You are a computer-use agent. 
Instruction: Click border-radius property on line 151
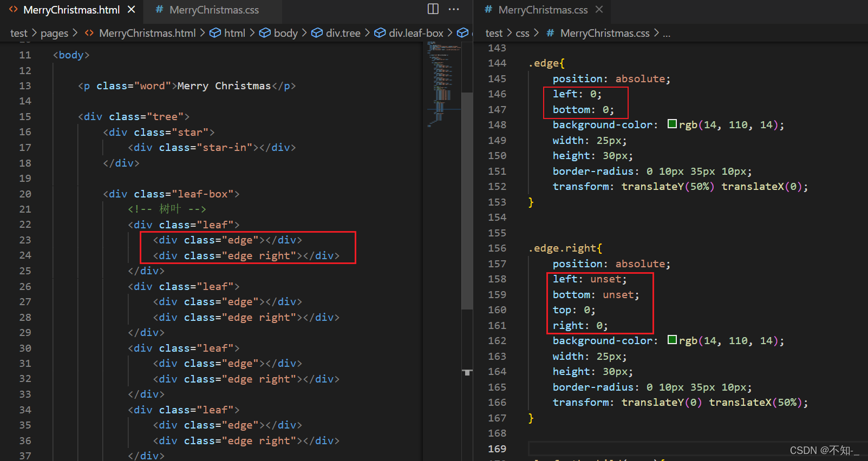click(652, 171)
